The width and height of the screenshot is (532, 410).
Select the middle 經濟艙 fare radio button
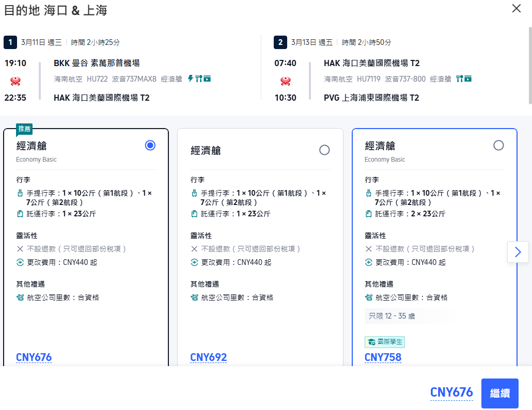click(x=324, y=150)
